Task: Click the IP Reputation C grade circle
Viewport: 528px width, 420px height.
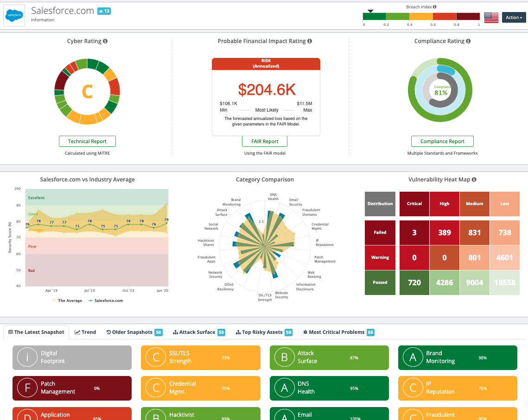Action: pos(413,388)
